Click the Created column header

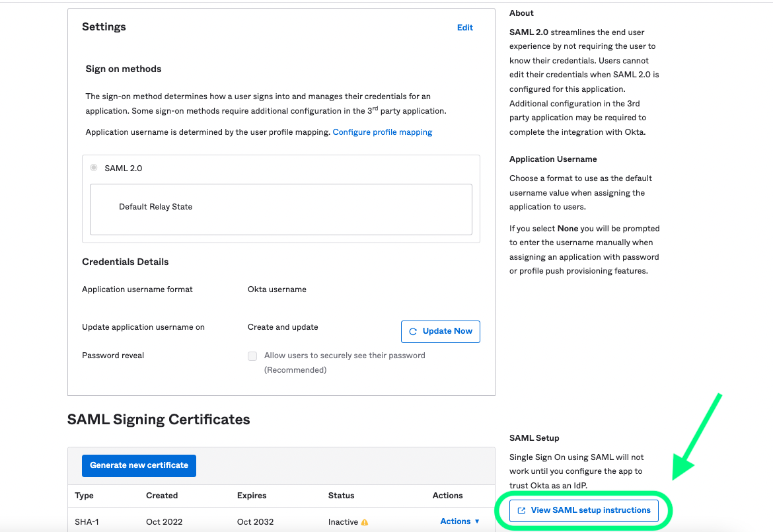coord(162,496)
